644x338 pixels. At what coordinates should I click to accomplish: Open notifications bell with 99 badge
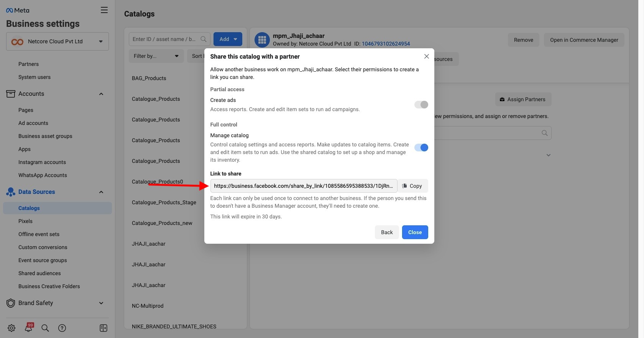click(29, 328)
